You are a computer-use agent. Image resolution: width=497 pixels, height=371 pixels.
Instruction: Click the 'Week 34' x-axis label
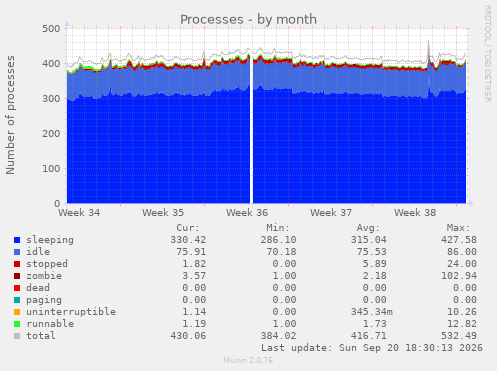[x=79, y=213]
